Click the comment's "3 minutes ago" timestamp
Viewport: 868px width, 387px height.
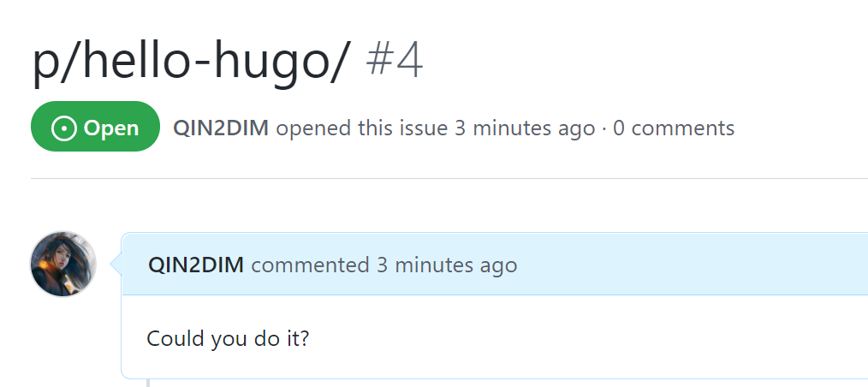tap(447, 265)
